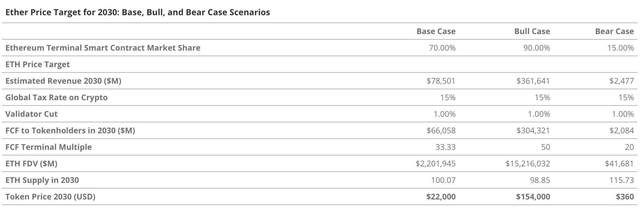This screenshot has width=644, height=215.
Task: Select the ETH Supply in 2030 label
Action: pos(42,180)
